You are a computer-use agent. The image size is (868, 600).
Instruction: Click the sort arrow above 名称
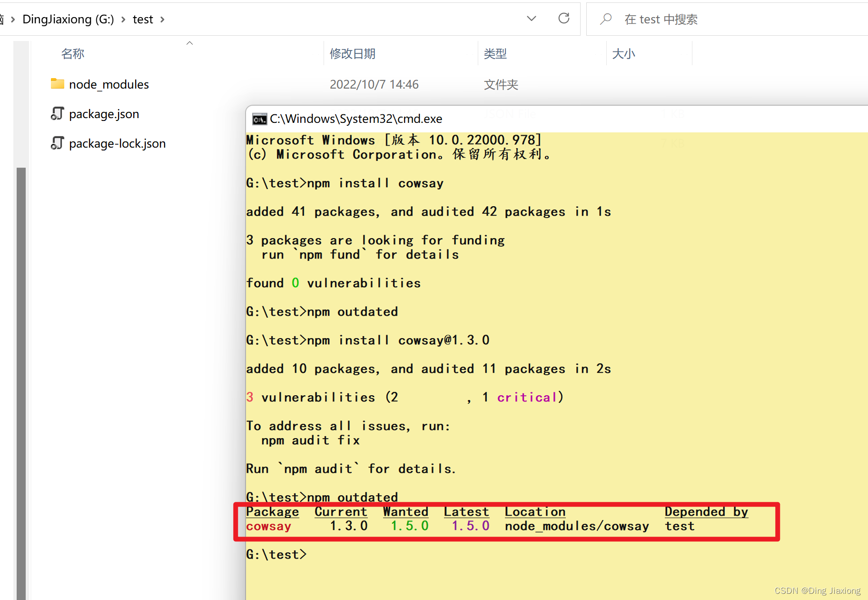point(189,43)
